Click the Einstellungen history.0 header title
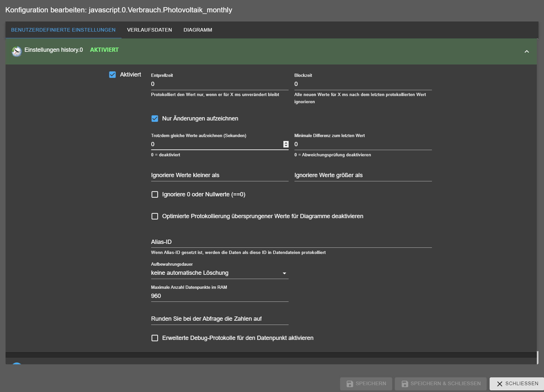The image size is (544, 392). 53,50
